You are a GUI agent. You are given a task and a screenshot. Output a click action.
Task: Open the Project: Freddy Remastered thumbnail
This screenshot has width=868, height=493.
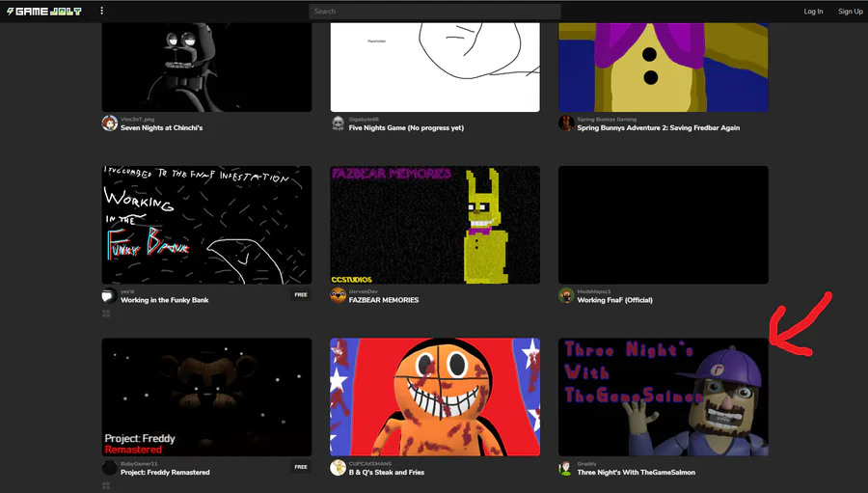206,397
